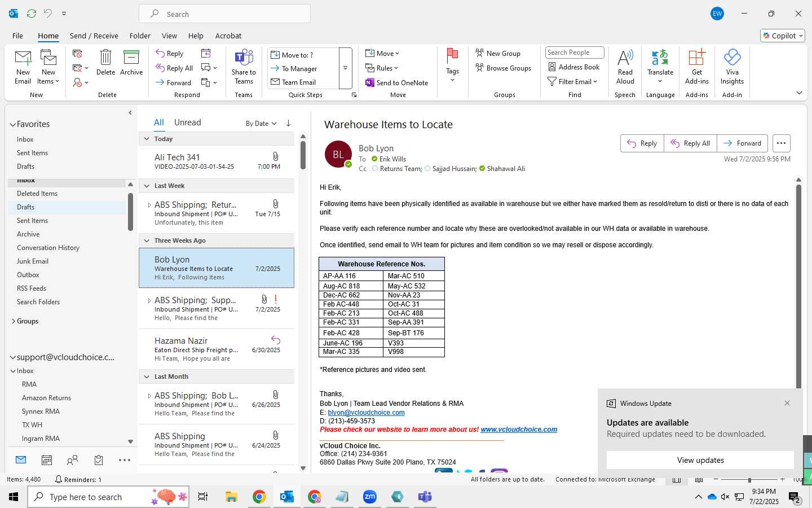Open the Hazama Nazir email
This screenshot has height=508, width=812.
pyautogui.click(x=217, y=349)
